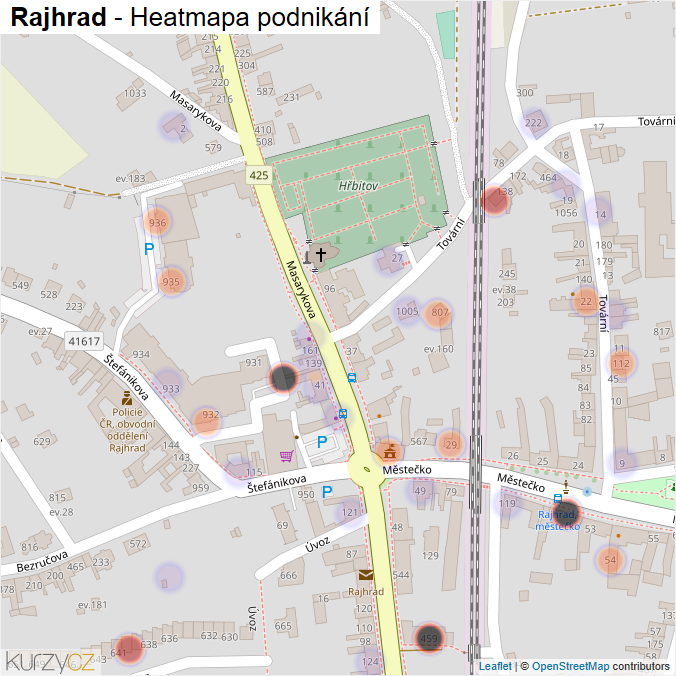The height and width of the screenshot is (676, 676).
Task: Click the purple heat spot on building 121
Action: point(349,512)
